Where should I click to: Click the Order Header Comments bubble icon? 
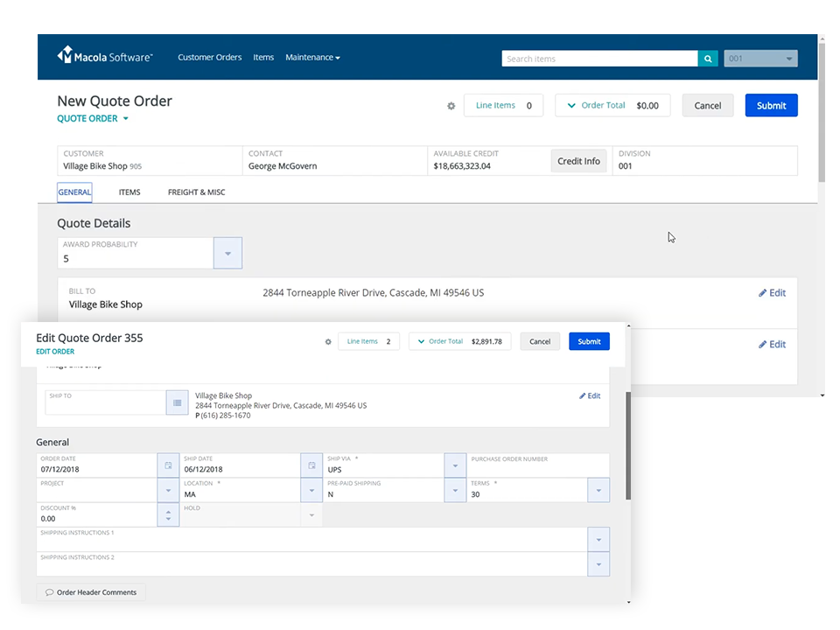coord(49,592)
